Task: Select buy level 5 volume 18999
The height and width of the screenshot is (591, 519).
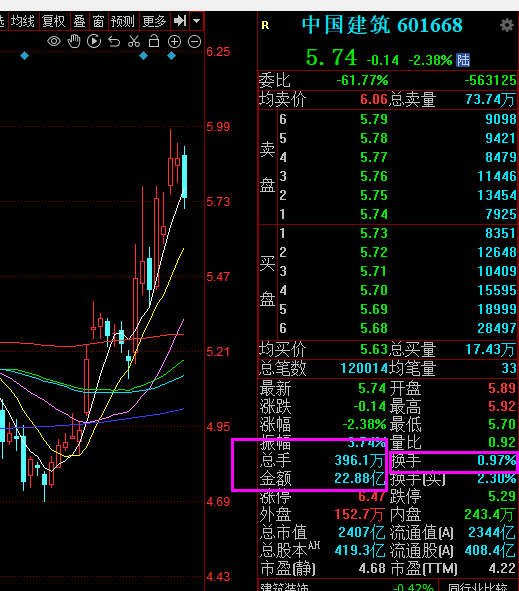Action: point(496,309)
